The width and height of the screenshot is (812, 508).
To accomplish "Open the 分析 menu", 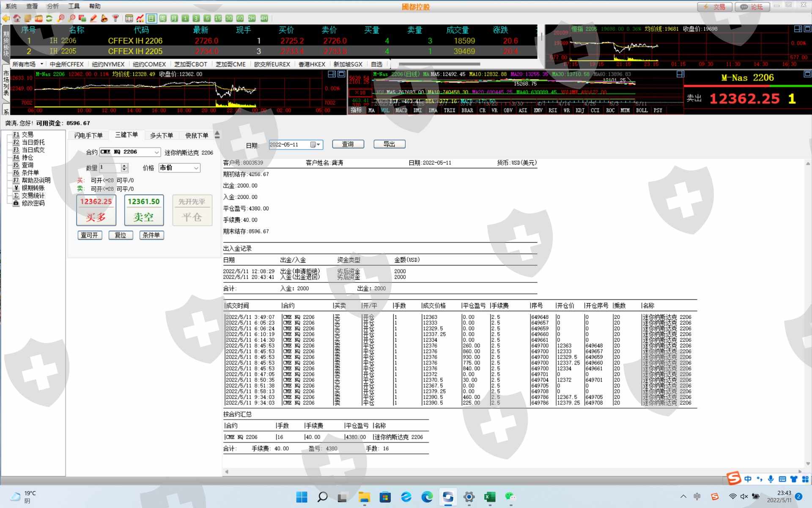I will (x=53, y=6).
